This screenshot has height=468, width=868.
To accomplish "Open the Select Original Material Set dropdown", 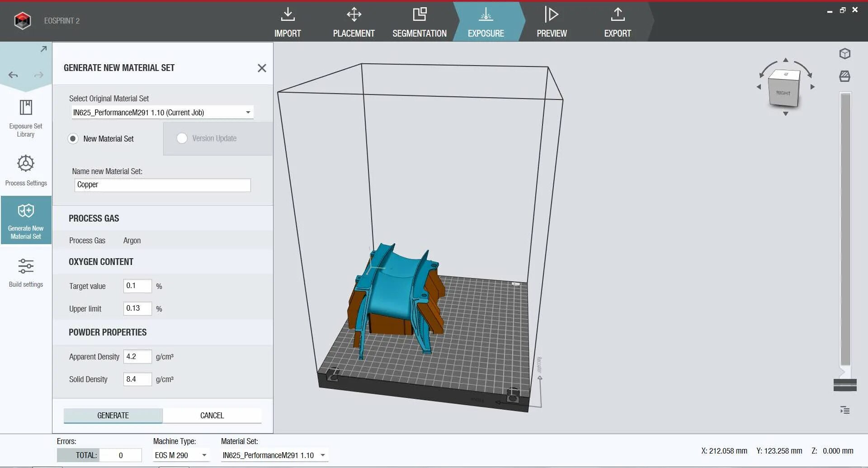I will point(162,112).
